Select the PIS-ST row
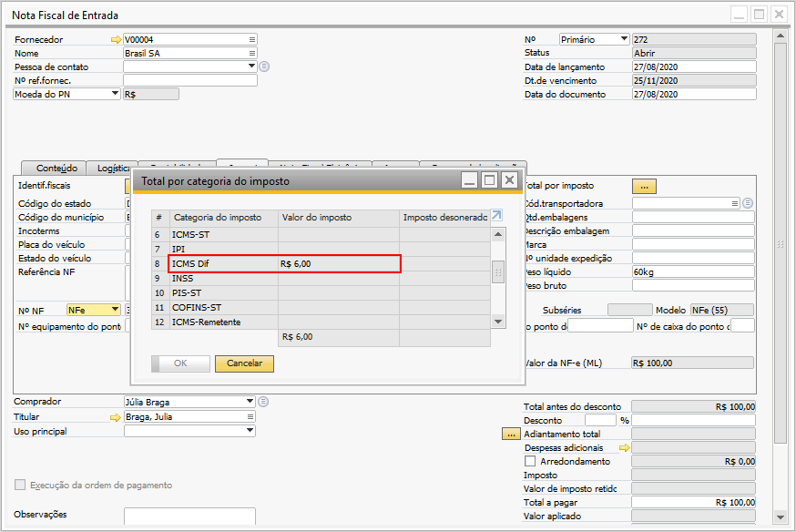Screen dimensions: 796x532 (321, 293)
